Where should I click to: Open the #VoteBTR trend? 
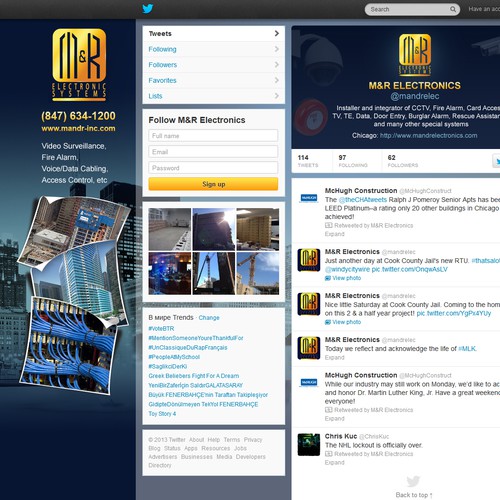161,329
